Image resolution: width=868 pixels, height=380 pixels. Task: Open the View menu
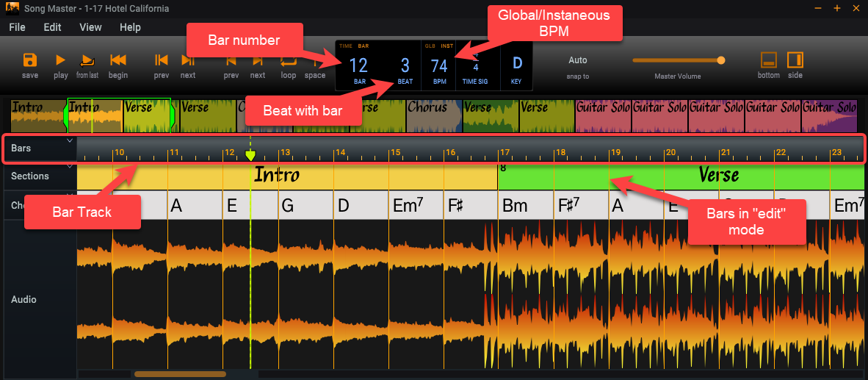point(90,27)
